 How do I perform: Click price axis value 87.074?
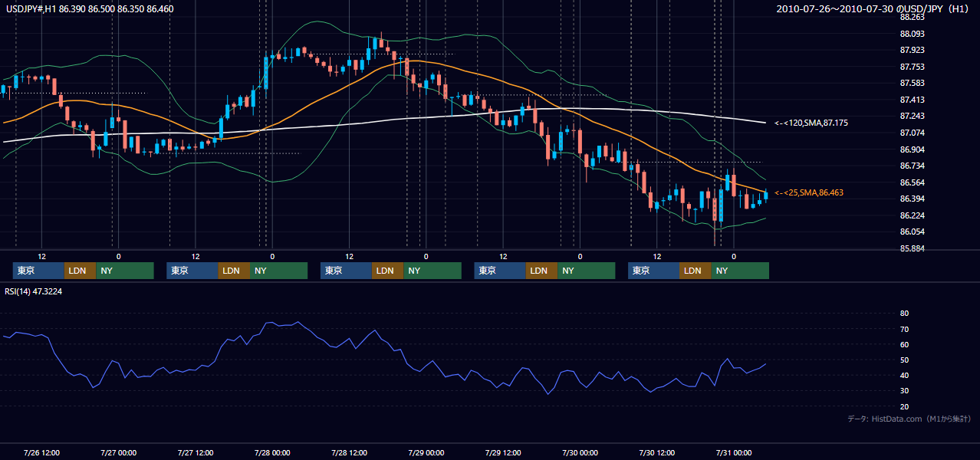[912, 133]
